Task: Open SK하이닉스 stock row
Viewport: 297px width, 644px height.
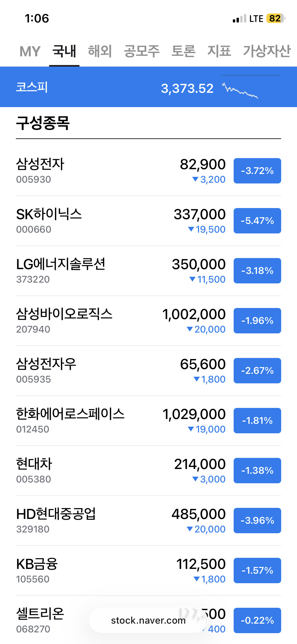Action: [49, 214]
